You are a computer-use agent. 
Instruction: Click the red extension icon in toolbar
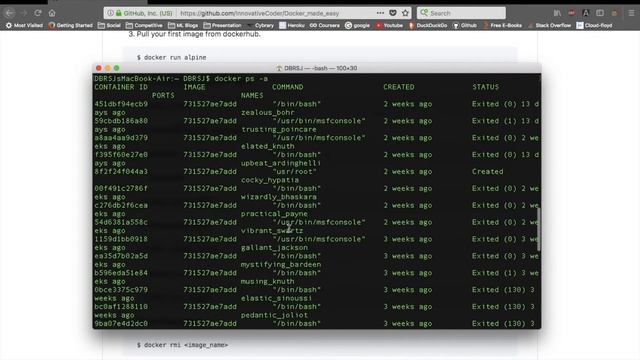click(571, 13)
